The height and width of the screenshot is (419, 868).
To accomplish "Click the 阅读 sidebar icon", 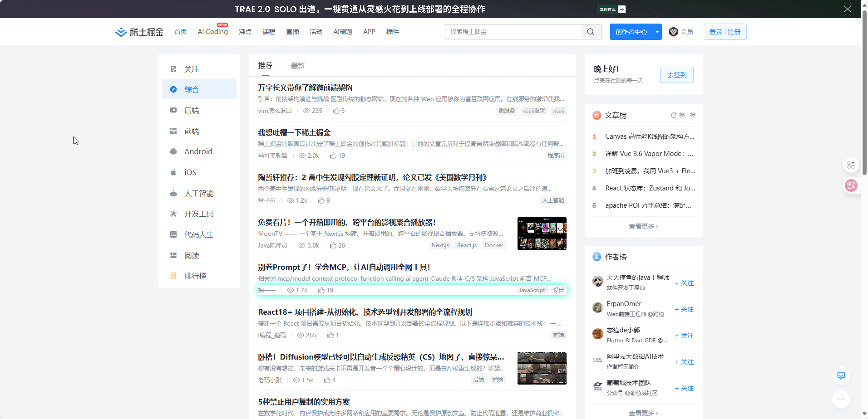I will pos(173,255).
